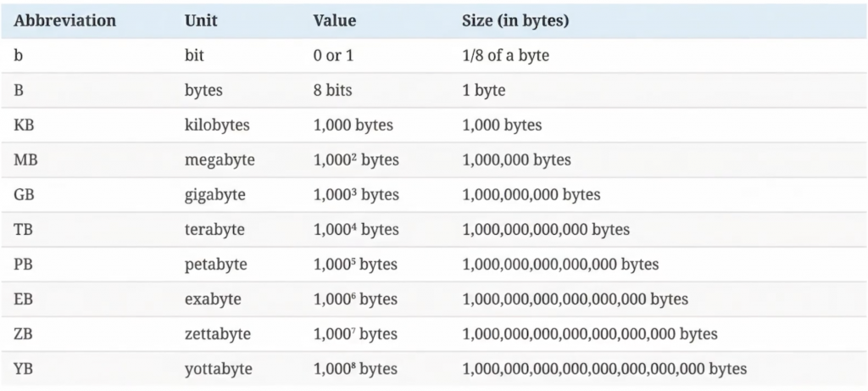This screenshot has height=391, width=868.
Task: Select the "1 byte" size cell
Action: [x=483, y=90]
